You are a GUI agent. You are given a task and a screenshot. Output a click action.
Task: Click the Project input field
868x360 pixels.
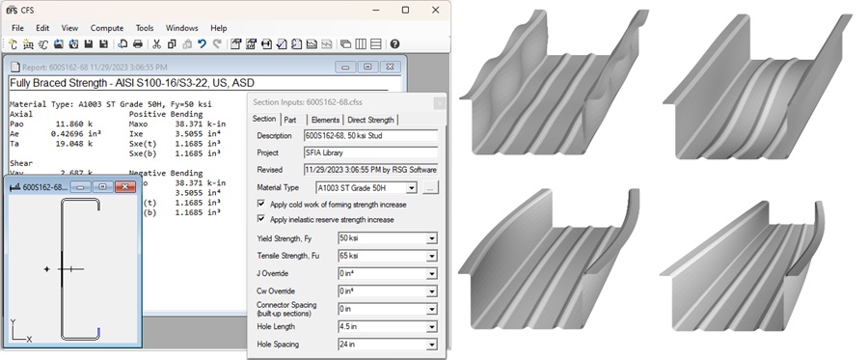click(x=371, y=152)
